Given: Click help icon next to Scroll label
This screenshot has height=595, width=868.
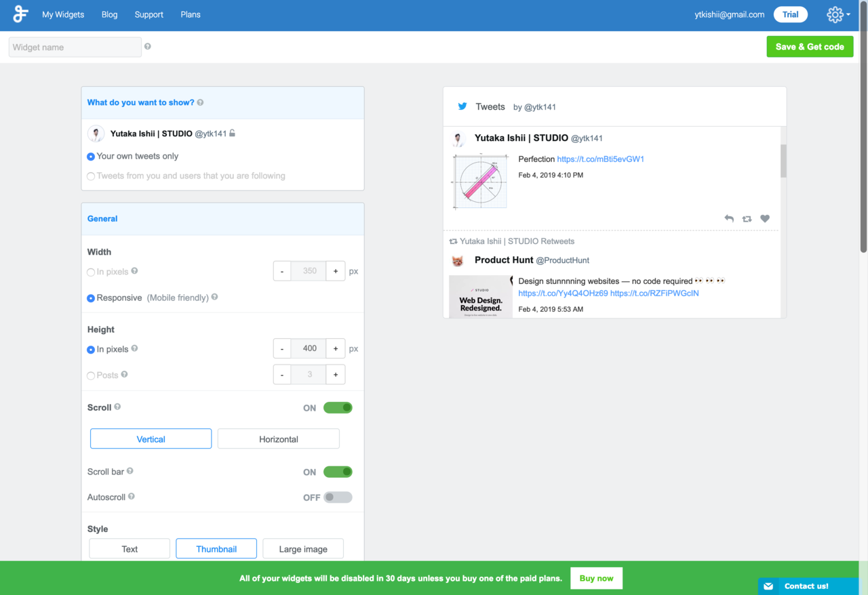Looking at the screenshot, I should pyautogui.click(x=117, y=407).
